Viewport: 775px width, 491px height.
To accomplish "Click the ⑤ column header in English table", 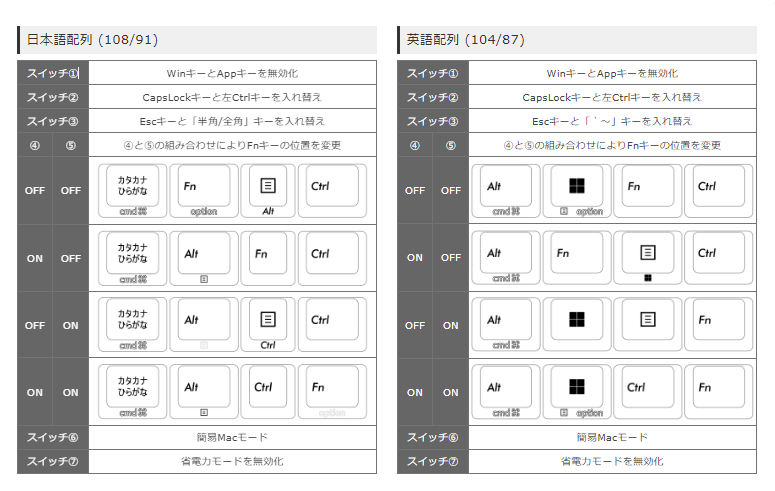I will coord(450,145).
